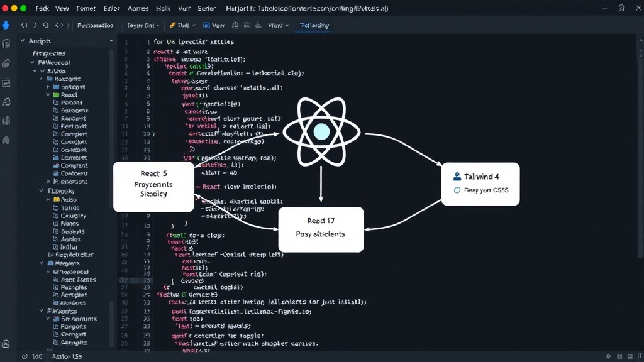Viewport: 644px width, 362px height.
Task: Click the Pouioeeolioa toolbar button
Action: click(96, 25)
